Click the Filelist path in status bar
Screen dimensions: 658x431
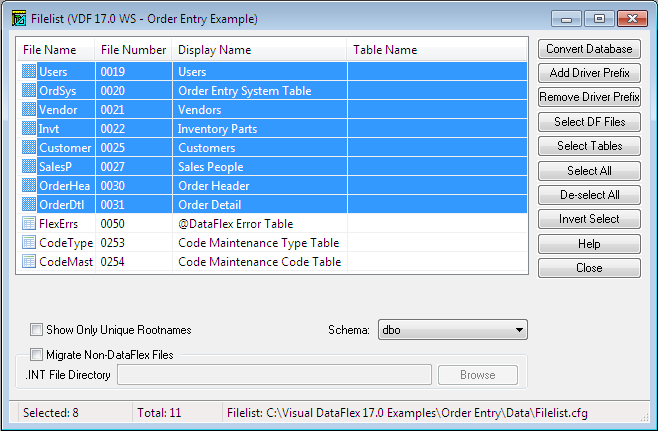[x=407, y=413]
